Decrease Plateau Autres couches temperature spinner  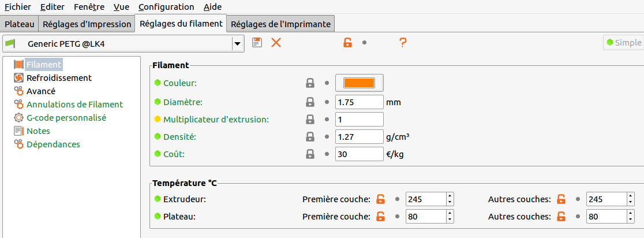point(631,220)
